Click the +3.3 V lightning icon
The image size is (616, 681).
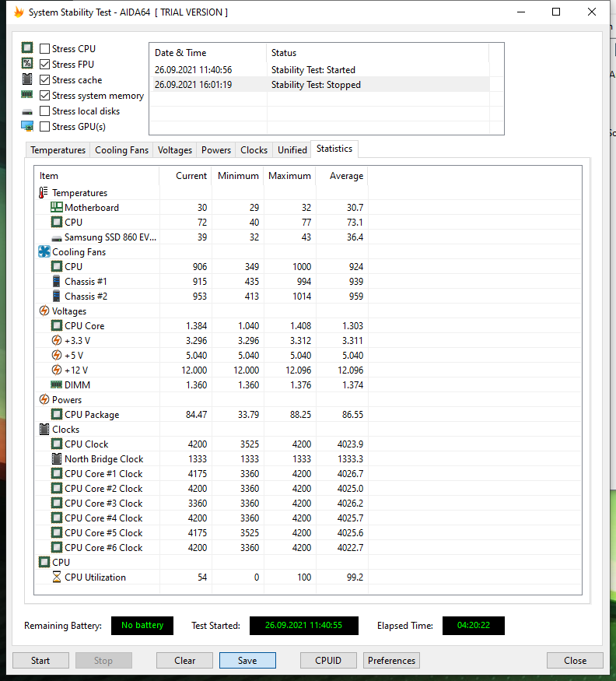pyautogui.click(x=57, y=340)
